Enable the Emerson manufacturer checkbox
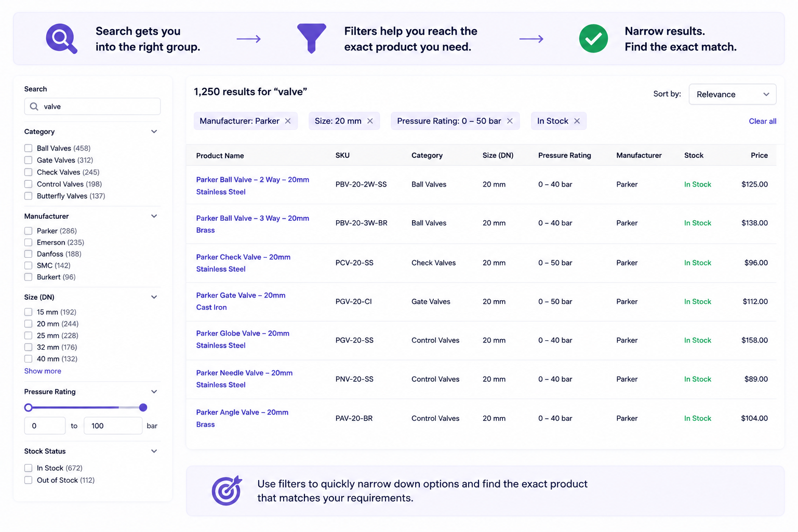This screenshot has height=532, width=798. click(x=29, y=243)
